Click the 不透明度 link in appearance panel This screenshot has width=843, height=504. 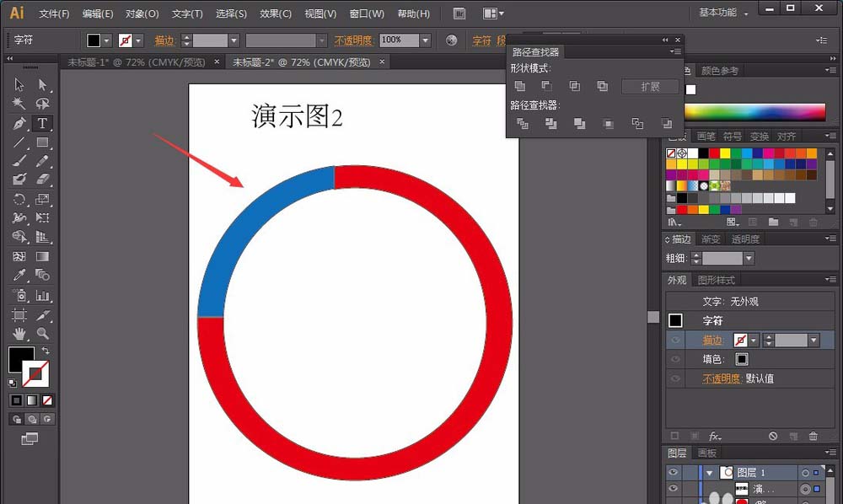pos(721,378)
